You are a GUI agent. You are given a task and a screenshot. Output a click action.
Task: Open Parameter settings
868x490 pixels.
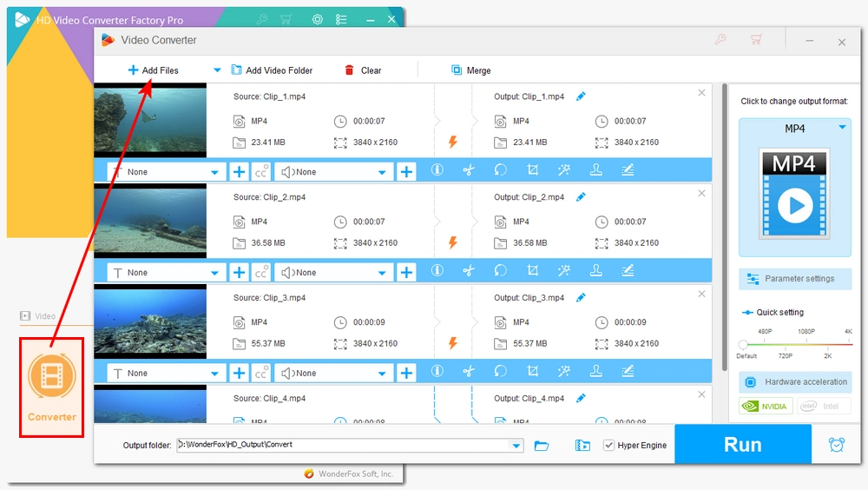pos(795,279)
